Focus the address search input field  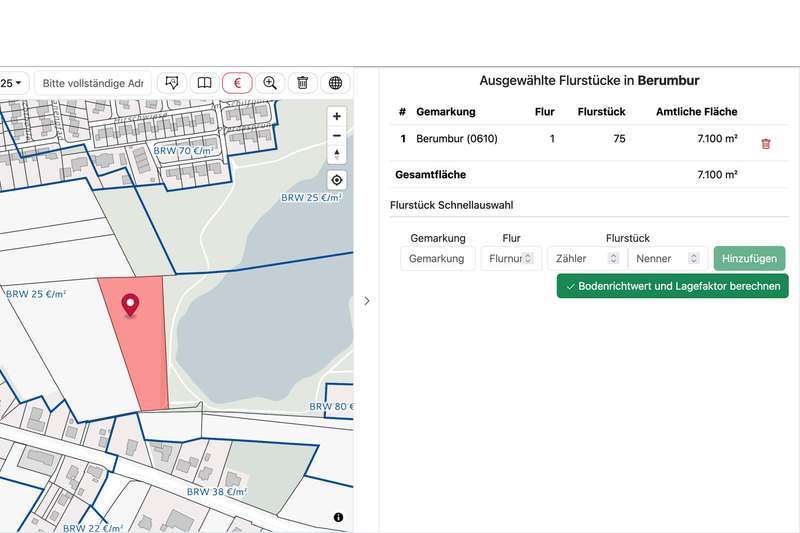click(x=93, y=83)
